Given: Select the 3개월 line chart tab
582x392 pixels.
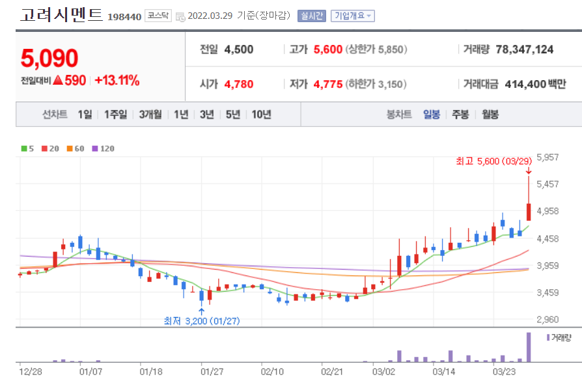Looking at the screenshot, I should tap(150, 115).
